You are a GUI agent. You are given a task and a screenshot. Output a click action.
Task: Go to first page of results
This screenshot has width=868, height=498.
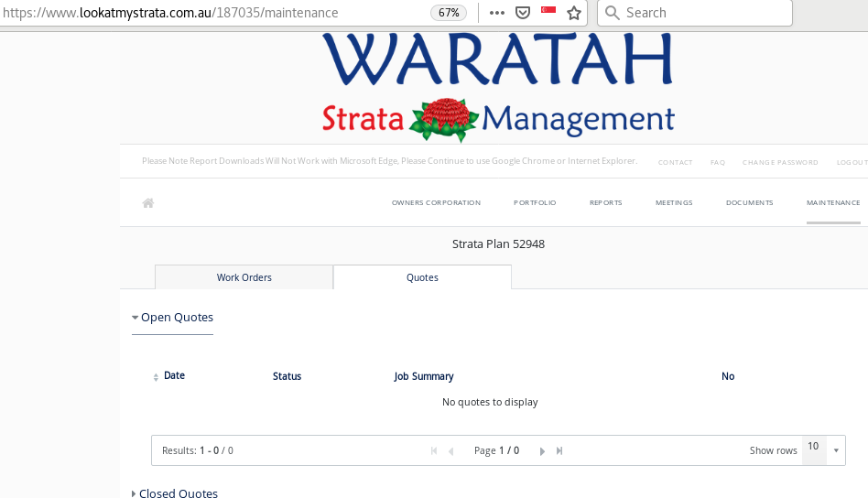(434, 450)
